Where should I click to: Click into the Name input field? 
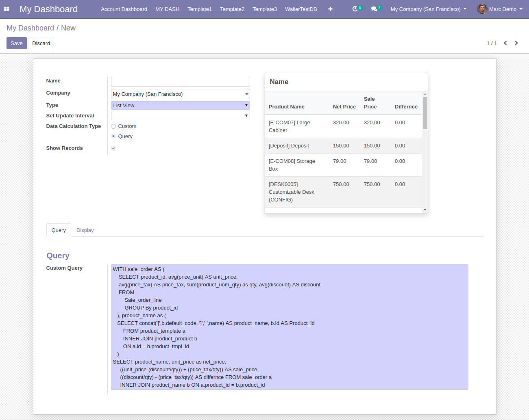point(180,82)
